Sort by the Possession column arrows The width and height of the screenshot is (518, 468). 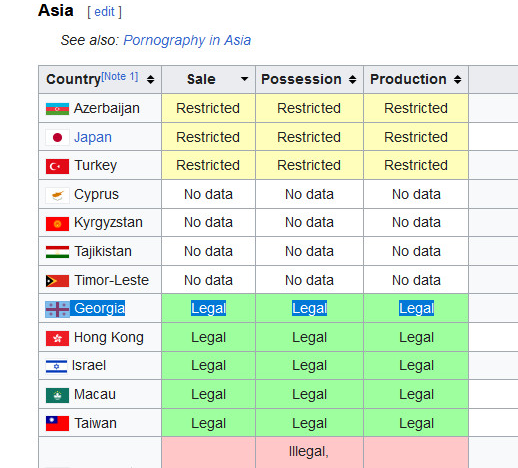[353, 79]
